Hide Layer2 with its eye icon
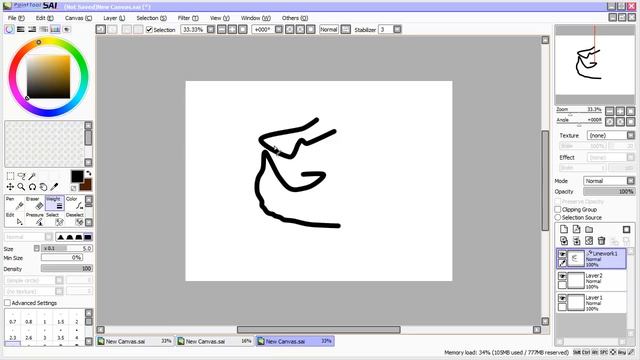640x360 pixels. point(562,276)
